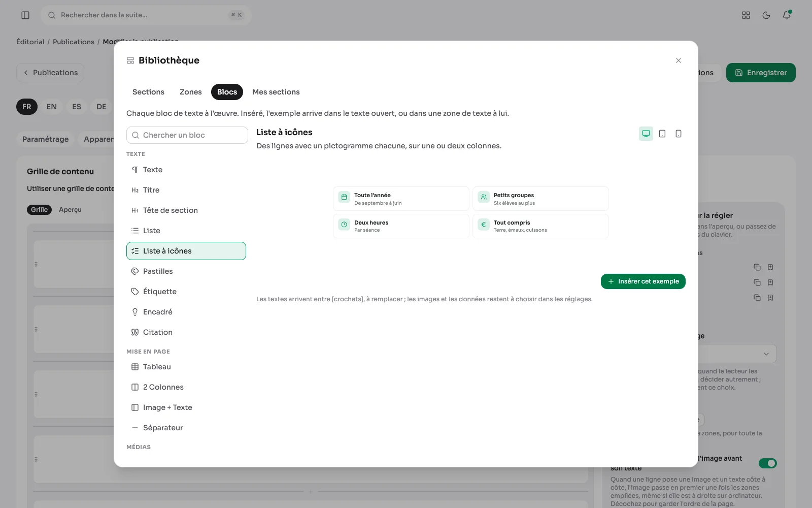Choose the Encadré block

(x=186, y=312)
